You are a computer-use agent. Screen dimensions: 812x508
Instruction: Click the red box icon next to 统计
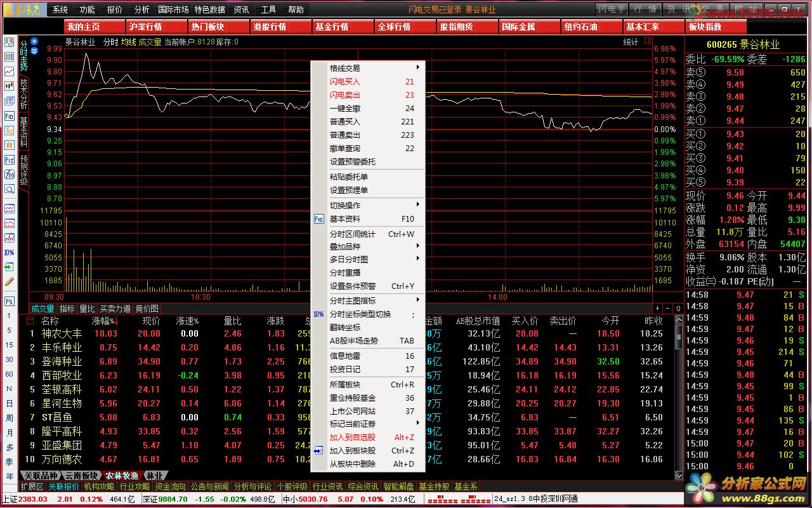pyautogui.click(x=648, y=41)
